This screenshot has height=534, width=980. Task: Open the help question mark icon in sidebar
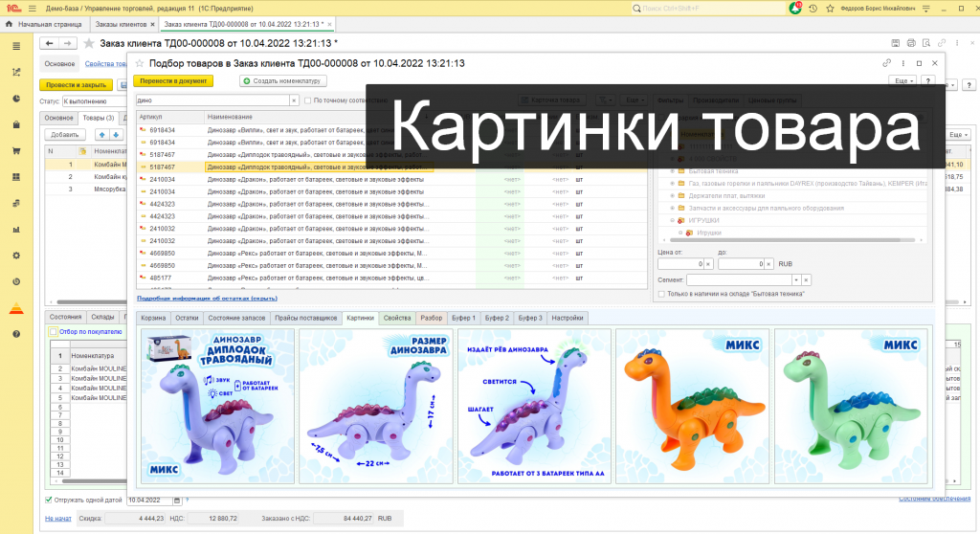click(x=16, y=334)
